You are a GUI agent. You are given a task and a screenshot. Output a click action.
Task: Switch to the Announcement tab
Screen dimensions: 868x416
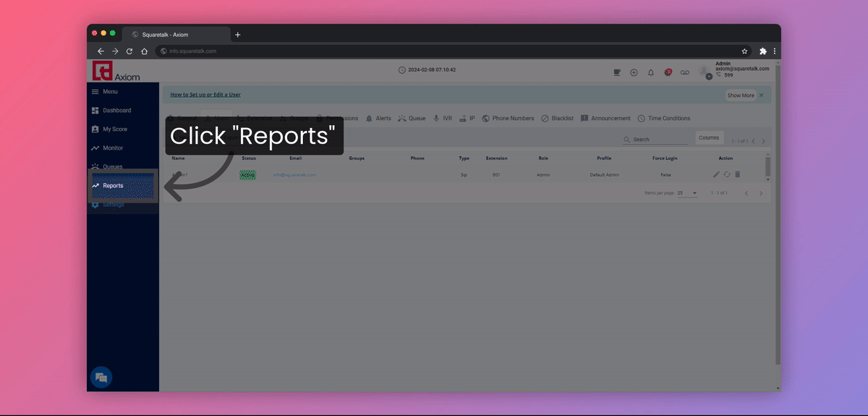click(x=605, y=119)
